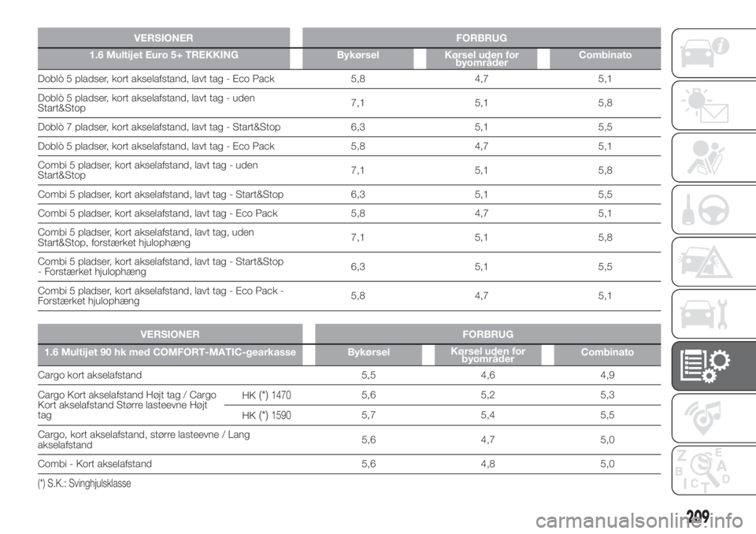Select Cargo Kort akselafstand Højt tag description

[x=128, y=405]
